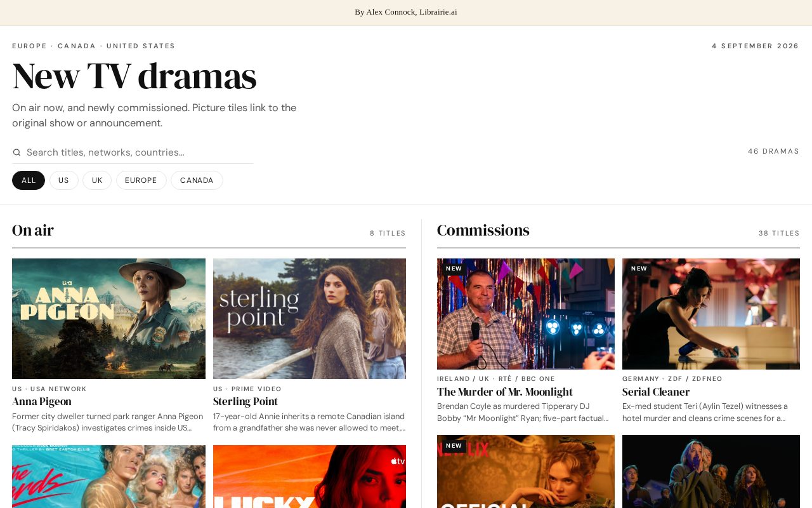Click the Anna Pigeon title link
The width and height of the screenshot is (812, 508).
coord(42,401)
